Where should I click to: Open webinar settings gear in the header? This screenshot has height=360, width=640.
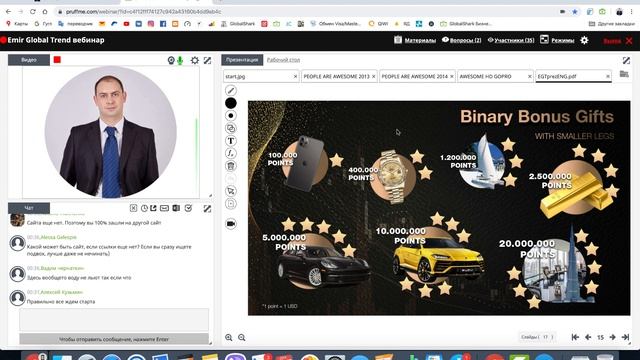(x=584, y=40)
